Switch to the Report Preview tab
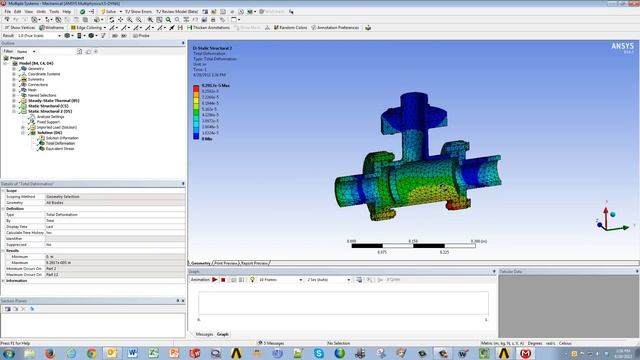 click(x=254, y=263)
